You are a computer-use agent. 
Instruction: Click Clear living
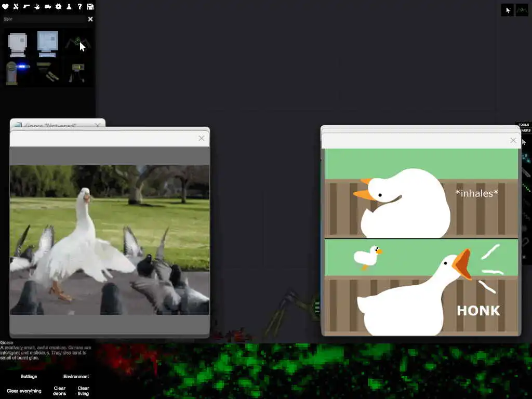[83, 391]
